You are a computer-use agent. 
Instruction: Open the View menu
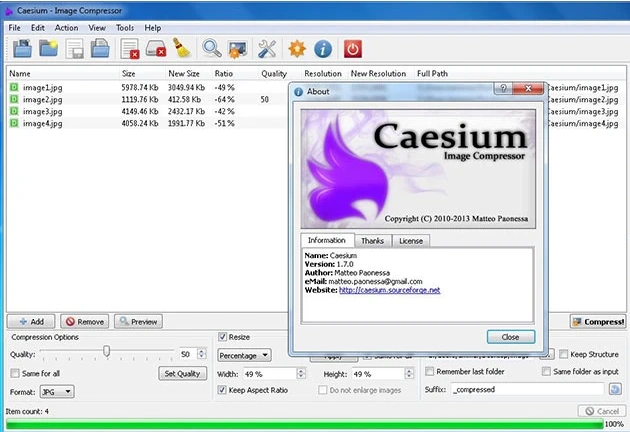[x=97, y=28]
